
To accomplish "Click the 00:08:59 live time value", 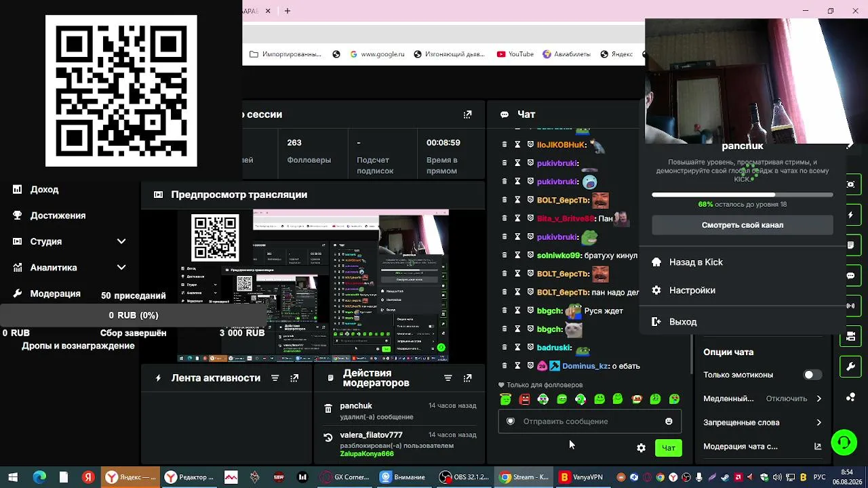I will tap(443, 143).
